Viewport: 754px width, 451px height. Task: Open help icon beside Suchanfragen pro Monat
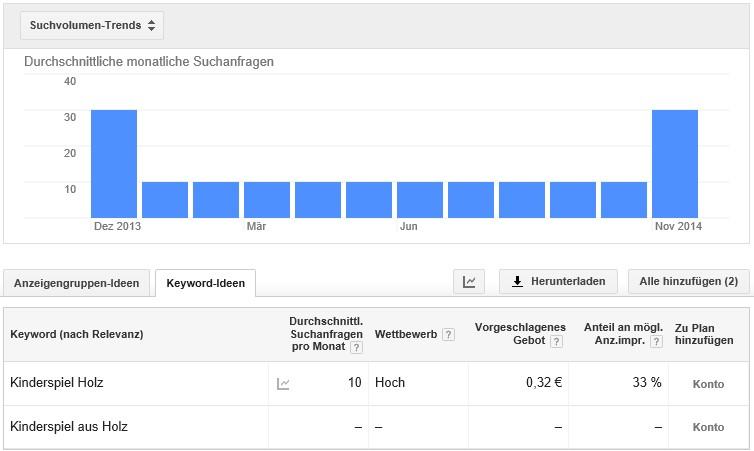pyautogui.click(x=356, y=348)
